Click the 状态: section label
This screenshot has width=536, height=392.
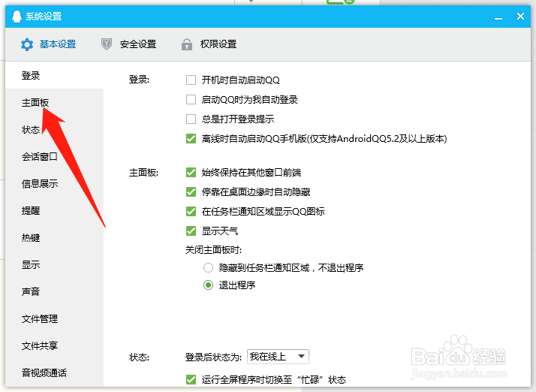139,357
